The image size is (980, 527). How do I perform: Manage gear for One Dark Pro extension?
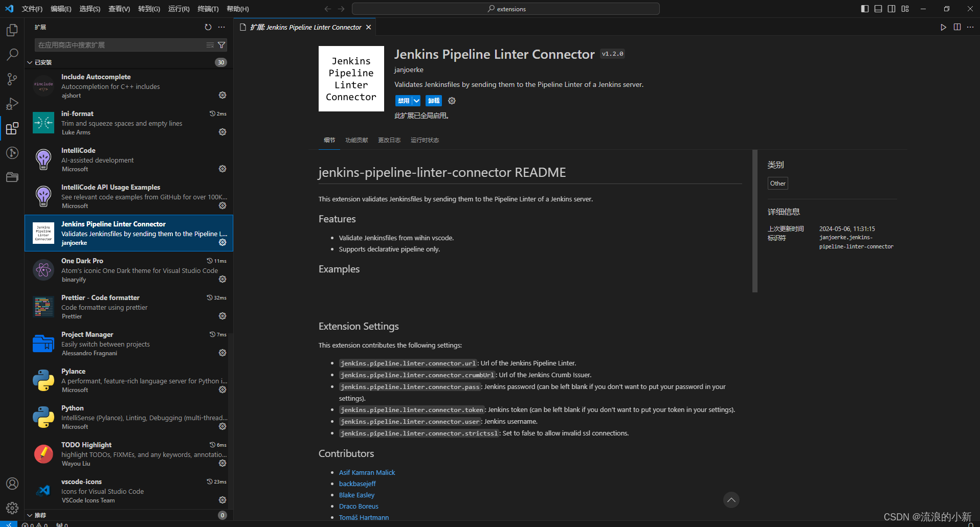tap(222, 279)
